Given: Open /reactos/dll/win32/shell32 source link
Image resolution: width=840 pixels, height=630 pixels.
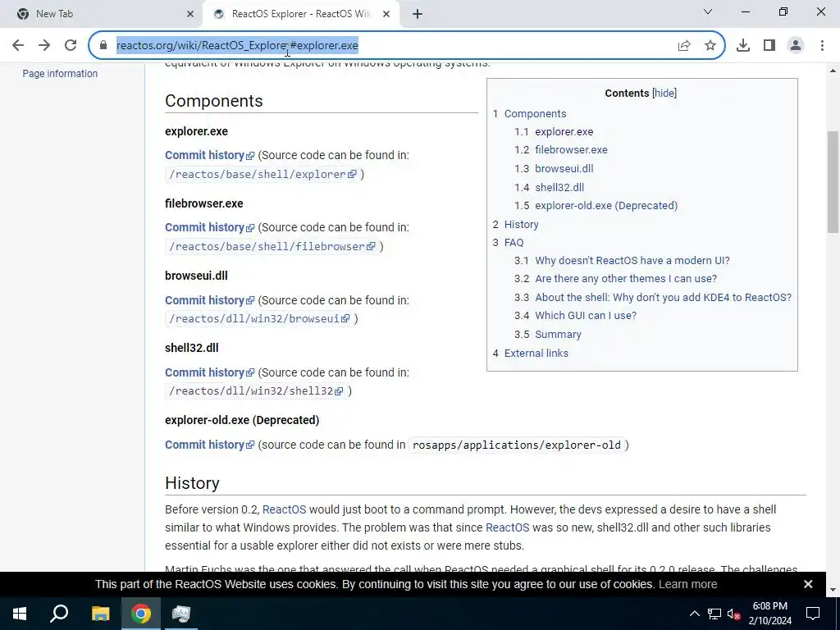Looking at the screenshot, I should pyautogui.click(x=256, y=391).
